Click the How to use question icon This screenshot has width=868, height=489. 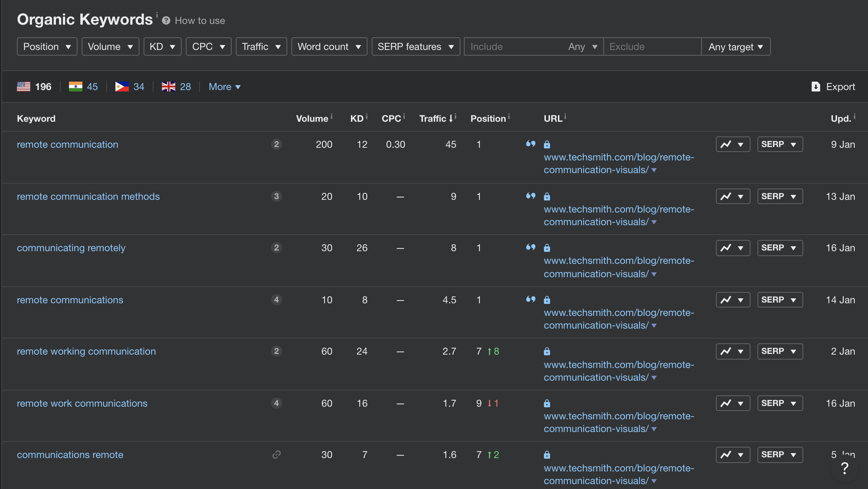(166, 21)
